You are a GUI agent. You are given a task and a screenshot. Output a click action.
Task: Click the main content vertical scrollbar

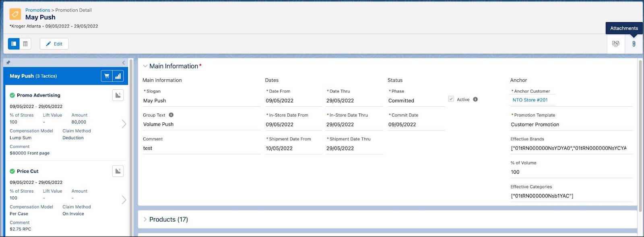tap(640, 136)
